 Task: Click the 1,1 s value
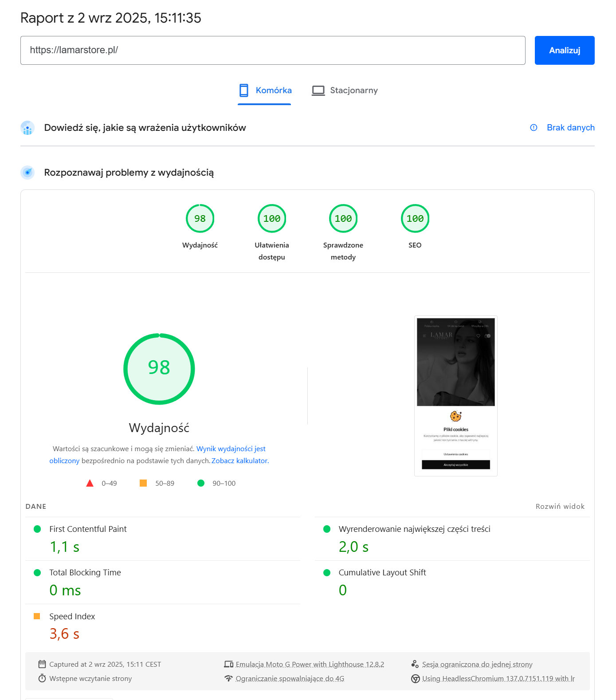(64, 547)
